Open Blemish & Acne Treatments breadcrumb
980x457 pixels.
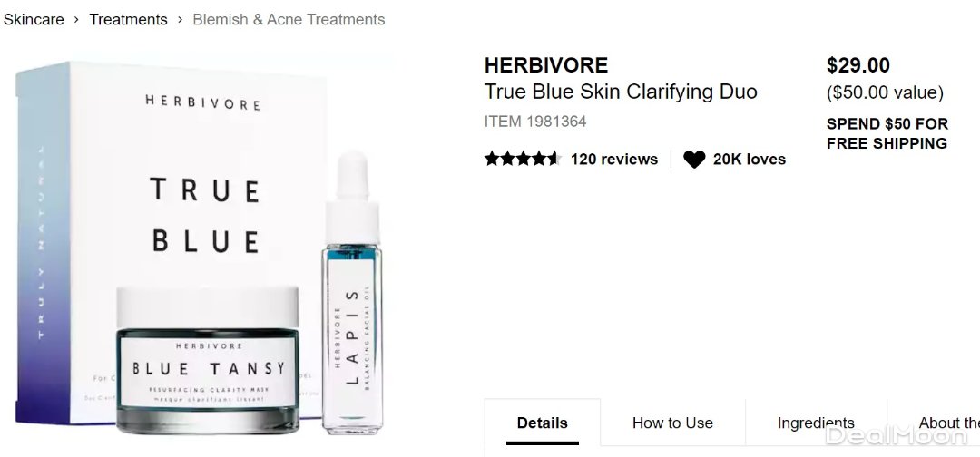[x=289, y=19]
